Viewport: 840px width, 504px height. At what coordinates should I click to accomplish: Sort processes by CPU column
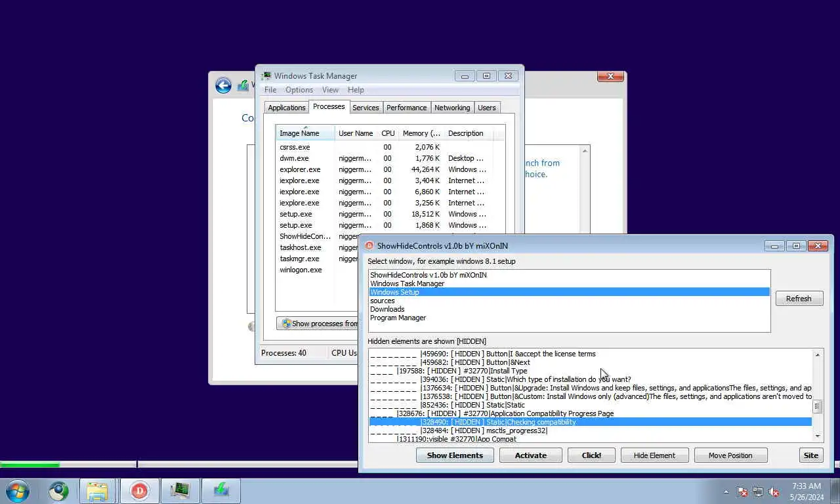pos(388,133)
